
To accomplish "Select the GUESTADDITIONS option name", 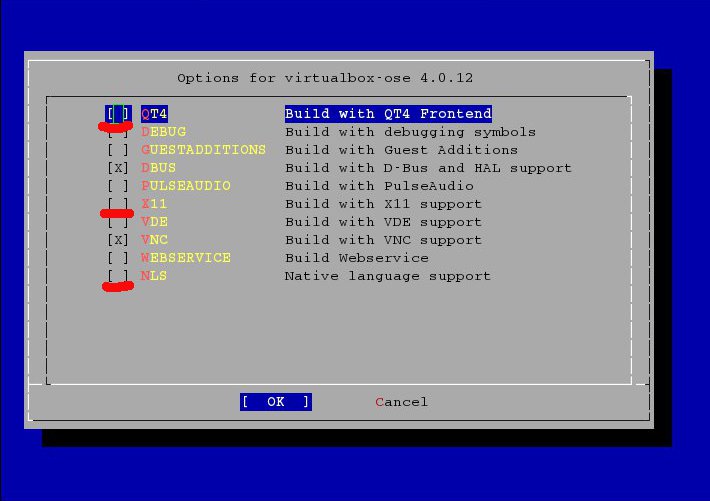I will click(203, 150).
